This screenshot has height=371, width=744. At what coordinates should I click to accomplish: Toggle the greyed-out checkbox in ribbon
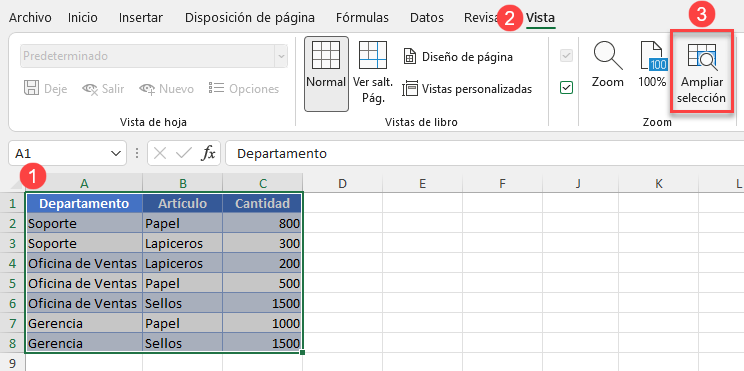click(566, 56)
